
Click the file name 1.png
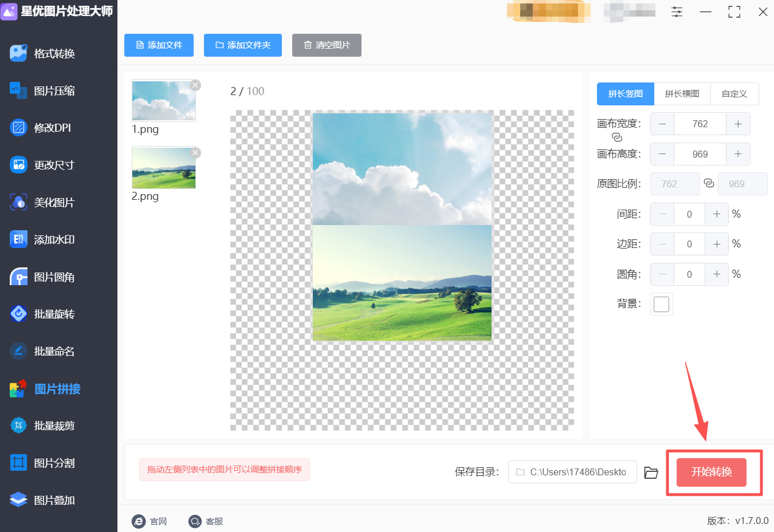click(x=146, y=129)
